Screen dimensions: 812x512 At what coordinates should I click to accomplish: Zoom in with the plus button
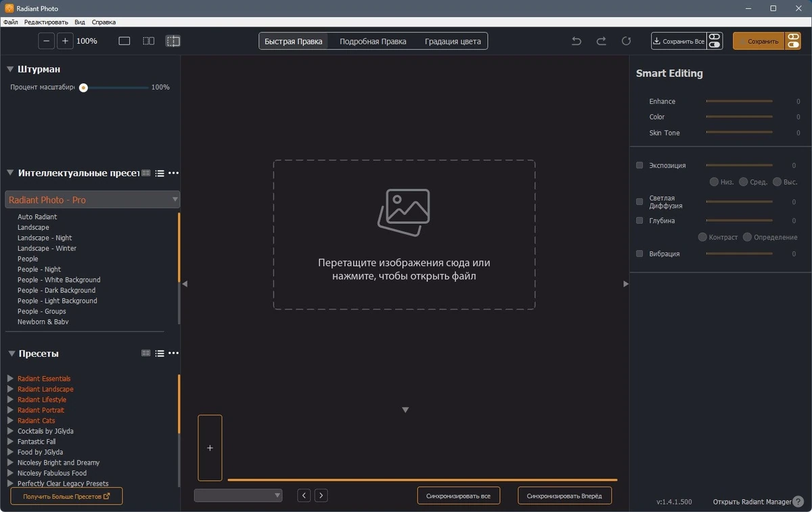coord(65,41)
